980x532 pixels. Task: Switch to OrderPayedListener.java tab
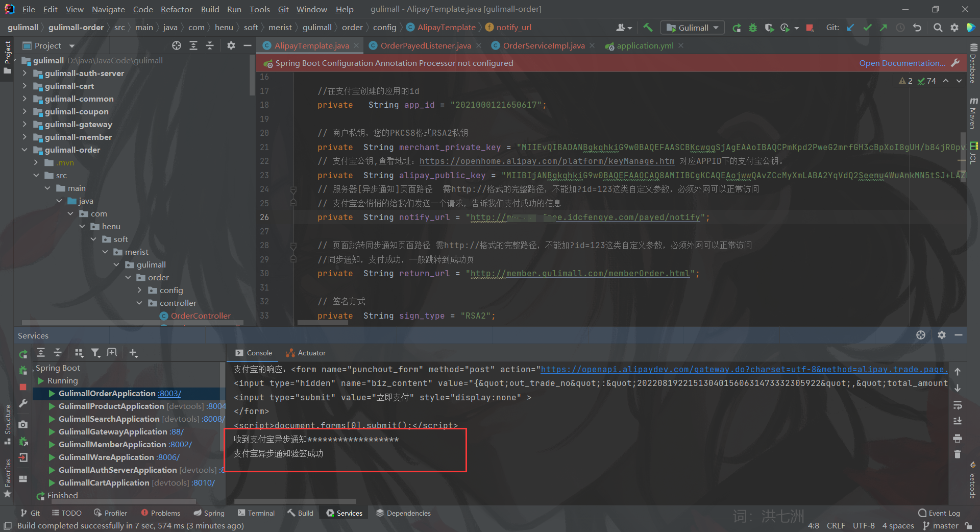(x=426, y=45)
